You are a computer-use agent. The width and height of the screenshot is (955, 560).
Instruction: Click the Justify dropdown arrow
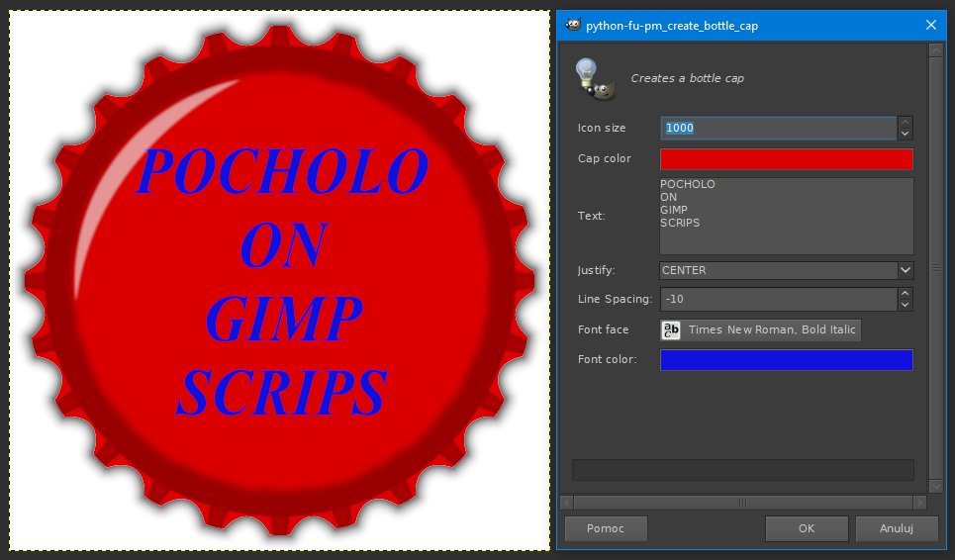906,270
